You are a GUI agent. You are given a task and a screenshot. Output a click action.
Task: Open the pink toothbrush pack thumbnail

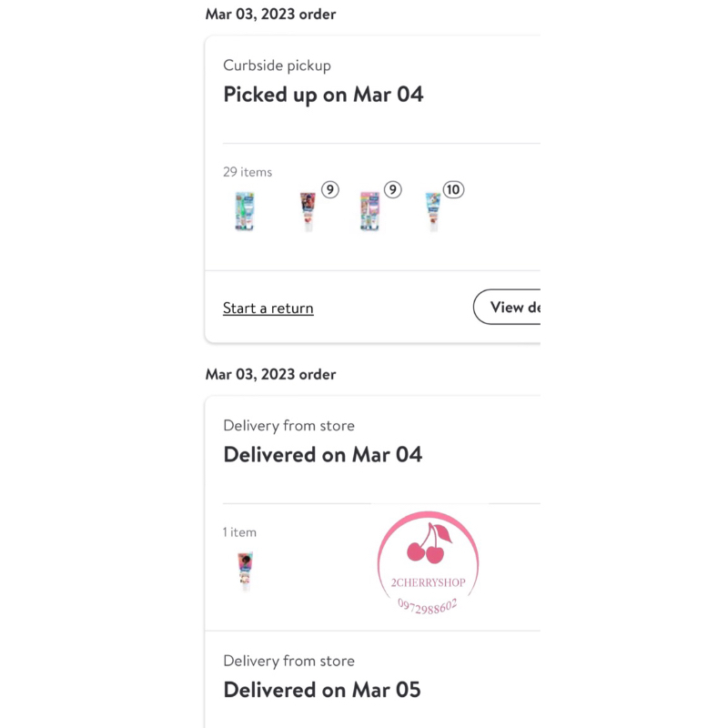(x=369, y=211)
